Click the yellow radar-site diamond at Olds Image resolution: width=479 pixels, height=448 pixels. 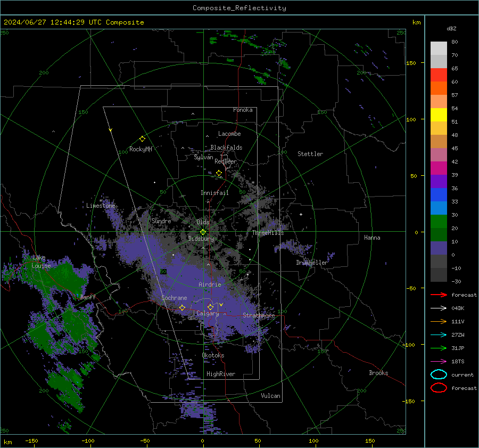(203, 232)
